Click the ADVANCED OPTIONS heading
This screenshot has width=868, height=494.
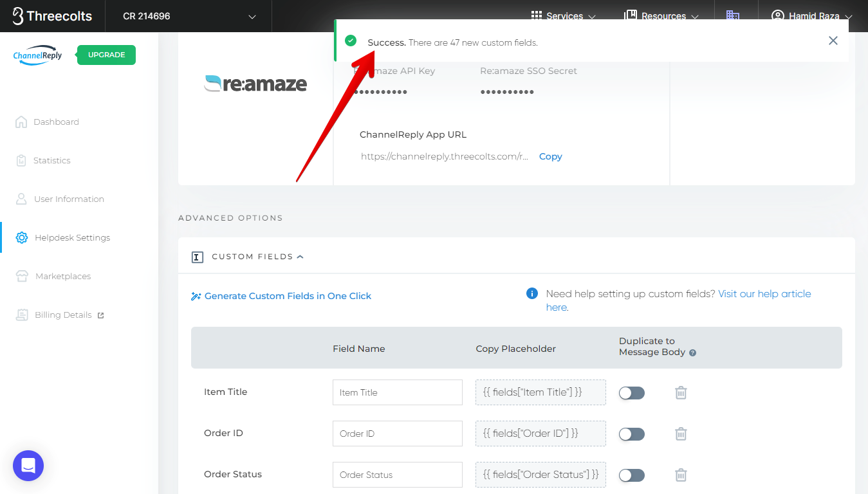230,218
